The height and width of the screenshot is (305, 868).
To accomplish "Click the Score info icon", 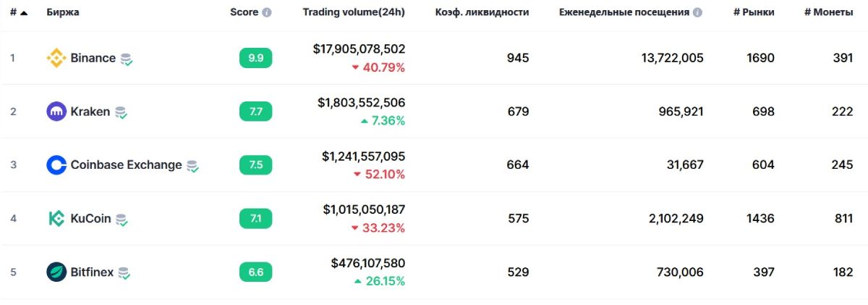I will [x=267, y=13].
